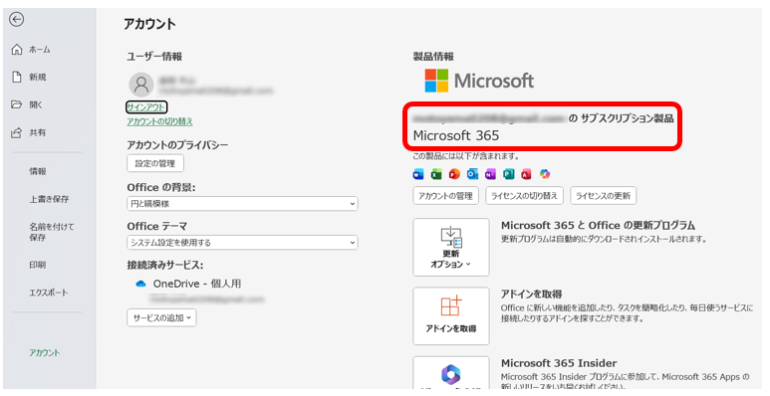Open the 印刷 page

38,265
